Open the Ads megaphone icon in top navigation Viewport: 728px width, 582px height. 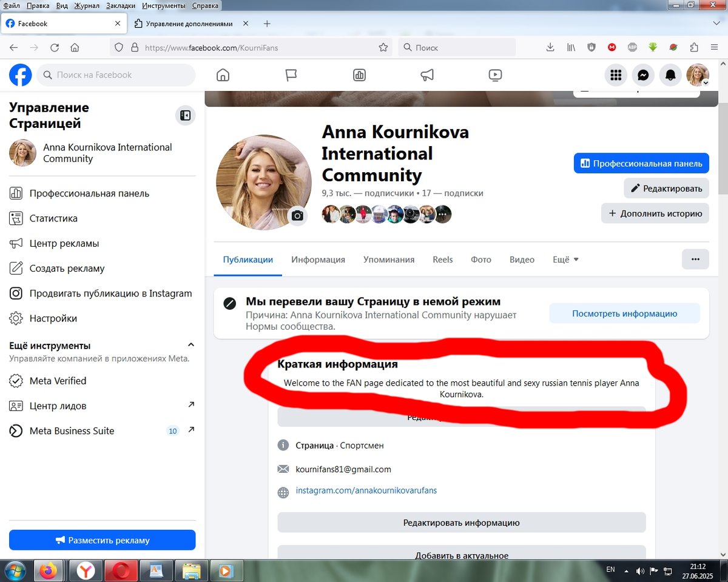point(427,75)
